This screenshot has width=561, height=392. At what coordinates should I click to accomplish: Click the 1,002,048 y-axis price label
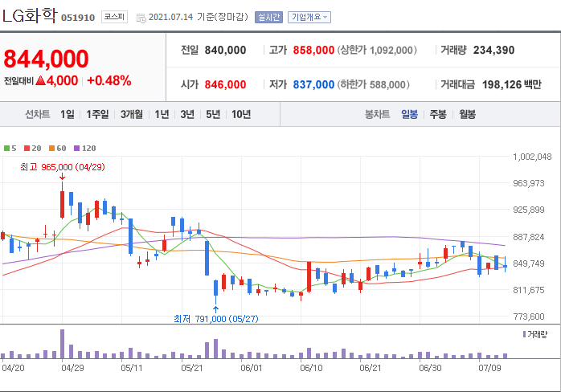(532, 157)
